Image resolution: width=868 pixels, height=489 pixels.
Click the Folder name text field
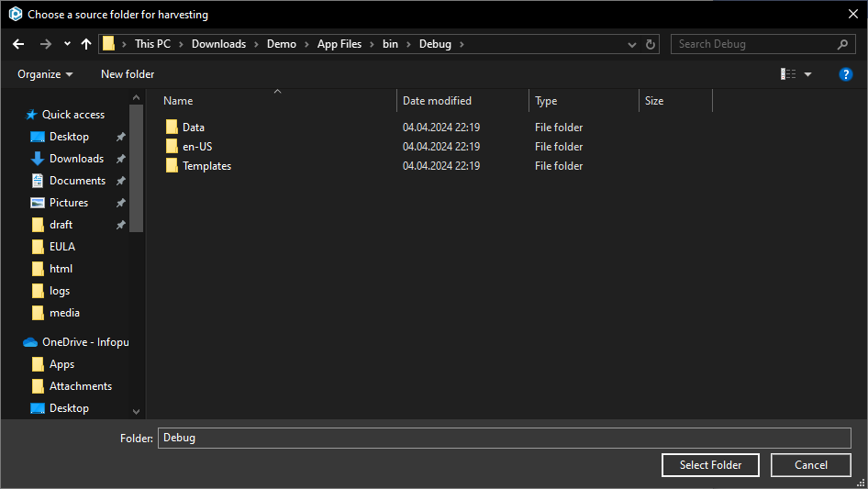pos(505,438)
